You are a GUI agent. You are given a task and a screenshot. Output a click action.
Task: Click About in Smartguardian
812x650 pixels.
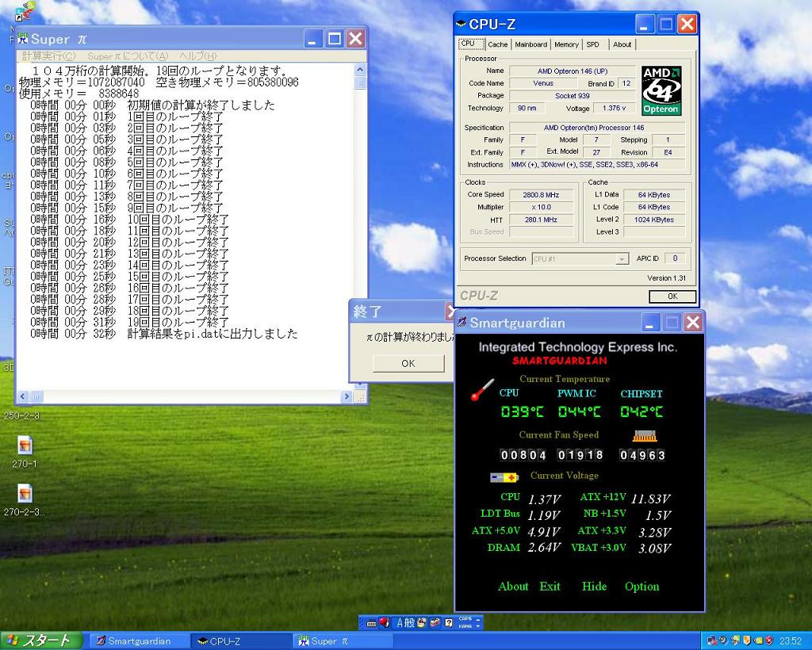tap(513, 587)
